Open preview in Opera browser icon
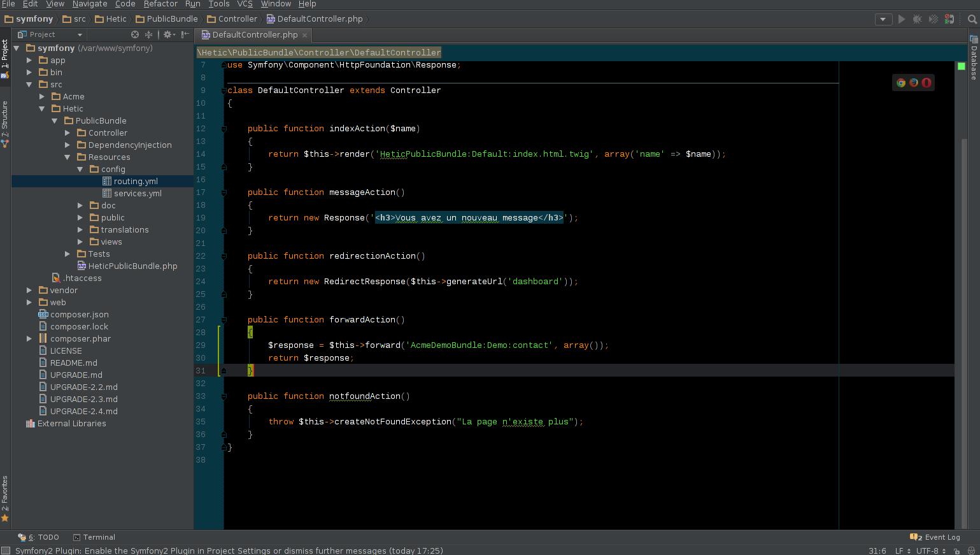980x555 pixels. [x=927, y=82]
